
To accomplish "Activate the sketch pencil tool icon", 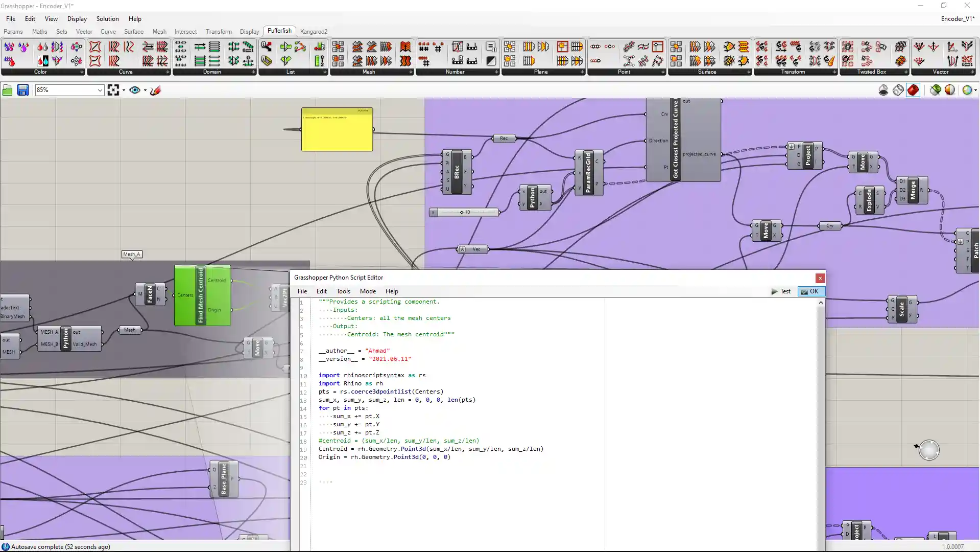I will click(x=156, y=90).
